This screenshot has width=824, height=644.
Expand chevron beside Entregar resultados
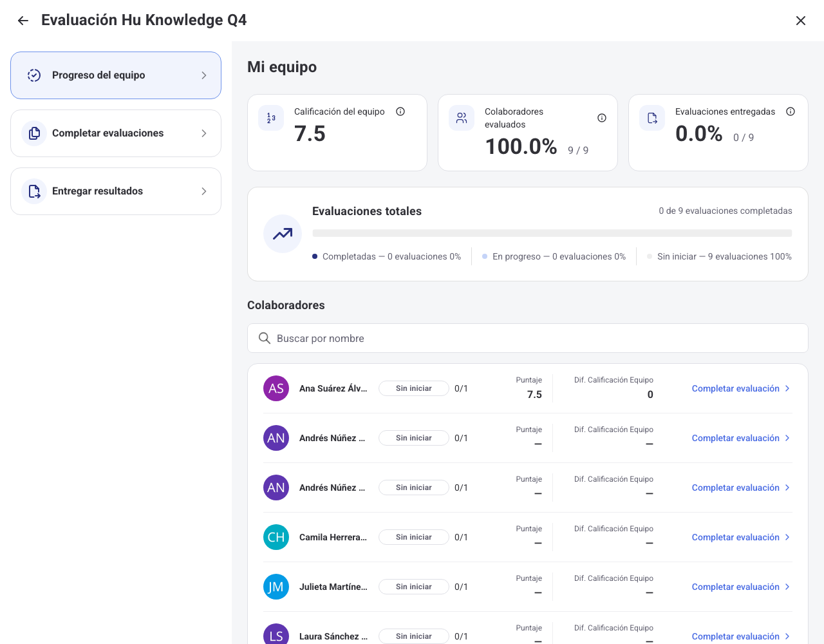click(204, 191)
